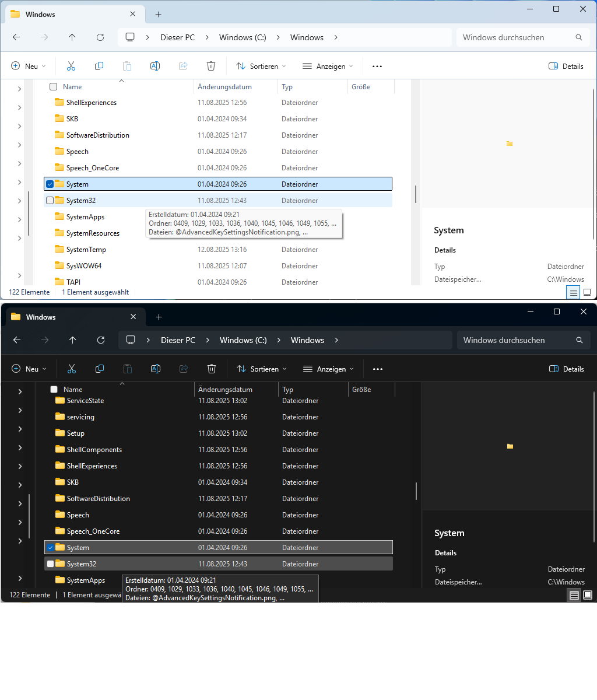Open the Sortieren dropdown in the light window
The height and width of the screenshot is (700, 597).
[261, 66]
